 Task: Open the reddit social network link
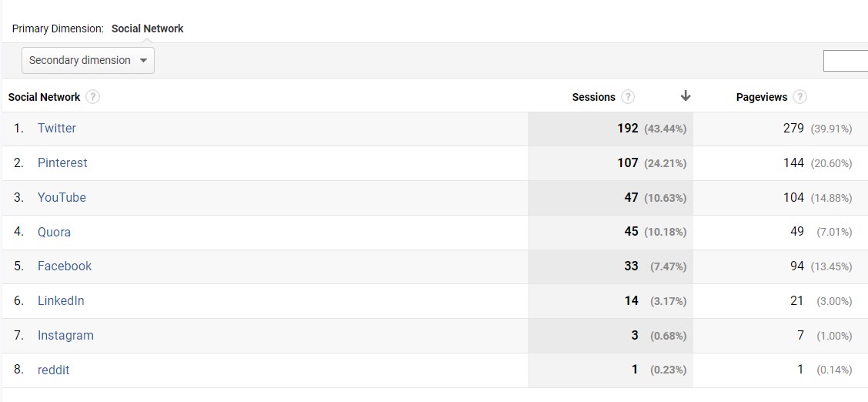coord(53,370)
